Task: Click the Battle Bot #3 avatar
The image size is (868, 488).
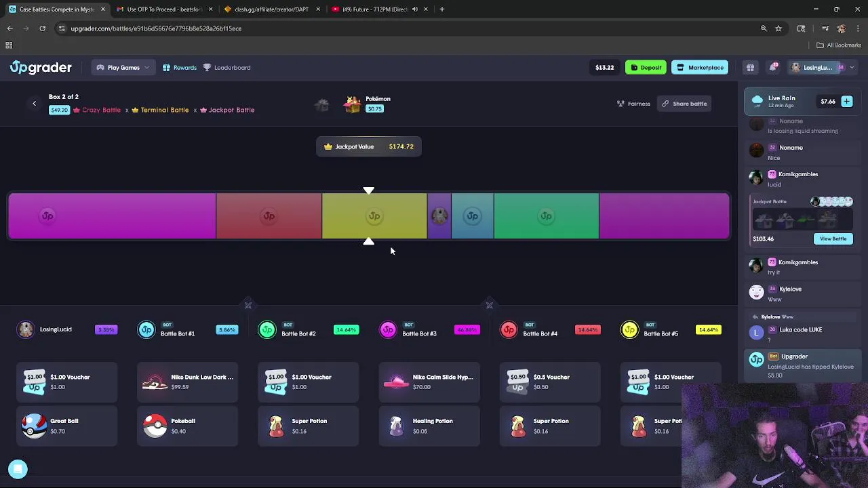Action: (x=388, y=329)
